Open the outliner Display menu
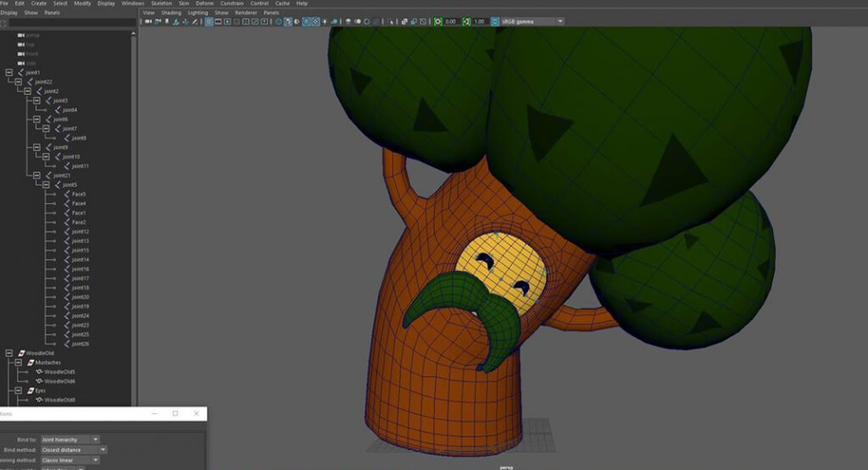The width and height of the screenshot is (868, 470). (x=8, y=13)
